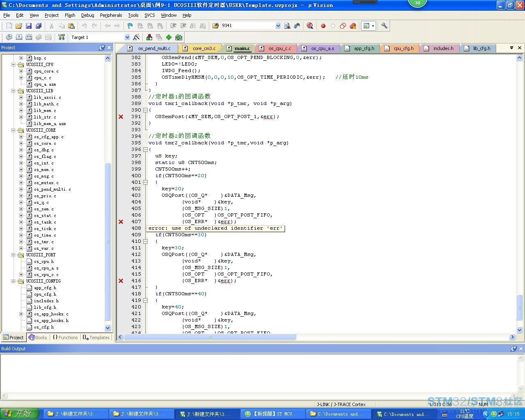Image resolution: width=525 pixels, height=420 pixels.
Task: Open the File menu
Action: (x=7, y=15)
